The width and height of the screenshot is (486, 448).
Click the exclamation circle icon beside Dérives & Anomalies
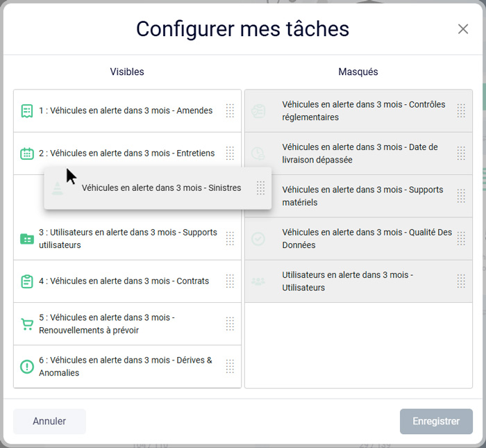pos(27,367)
